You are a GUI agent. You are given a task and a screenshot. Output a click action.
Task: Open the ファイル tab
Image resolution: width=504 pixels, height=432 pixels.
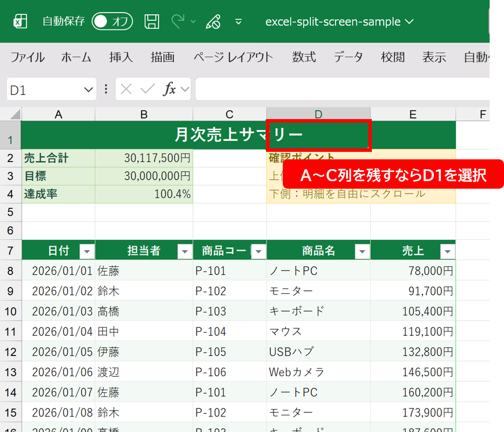pos(28,58)
